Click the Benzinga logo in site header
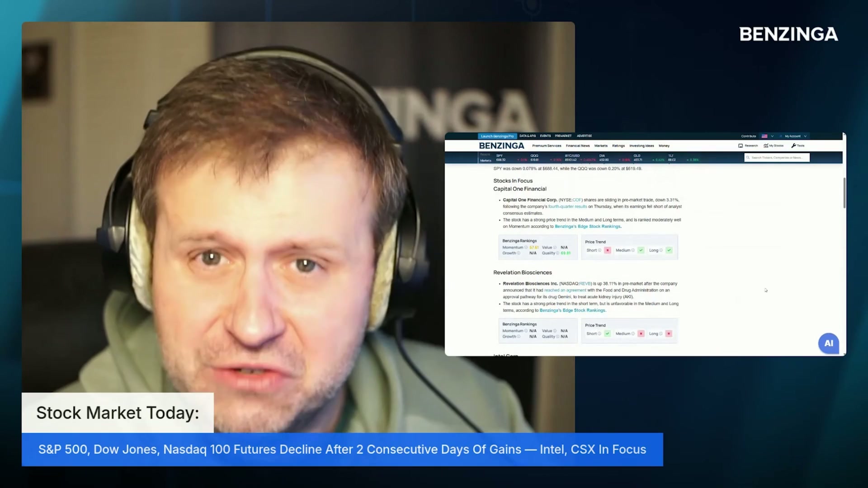 (501, 145)
